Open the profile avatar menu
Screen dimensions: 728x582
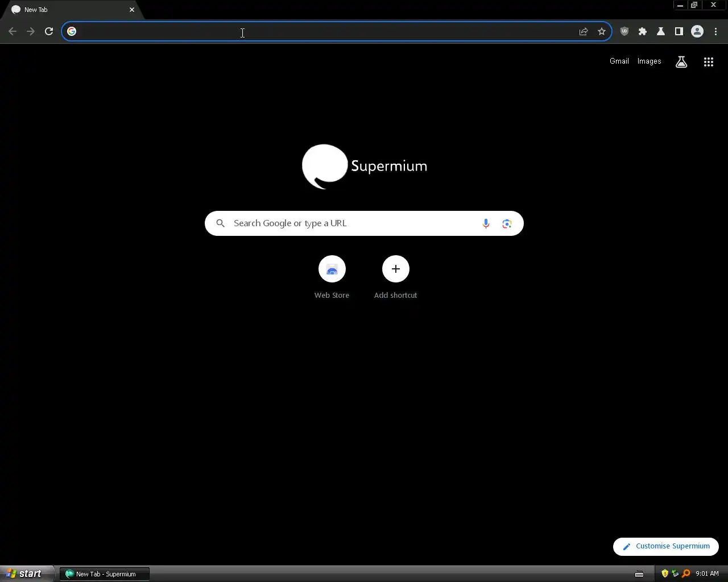point(697,32)
